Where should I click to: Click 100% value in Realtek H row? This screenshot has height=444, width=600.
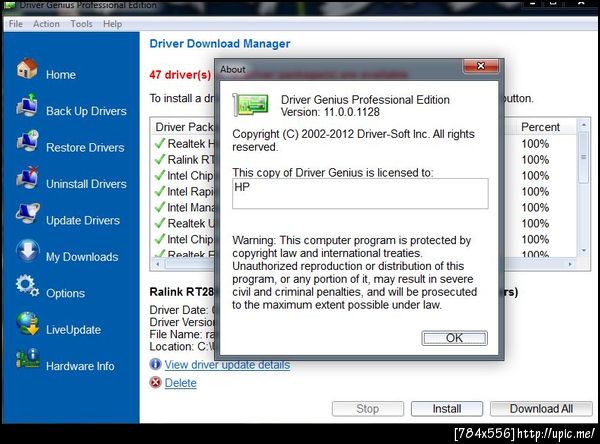[535, 144]
